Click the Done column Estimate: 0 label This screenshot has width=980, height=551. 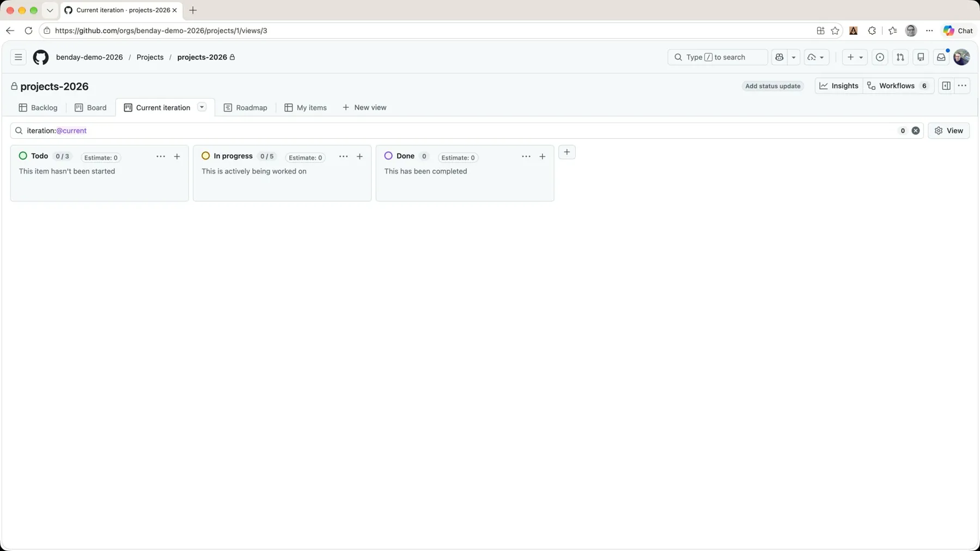tap(458, 158)
